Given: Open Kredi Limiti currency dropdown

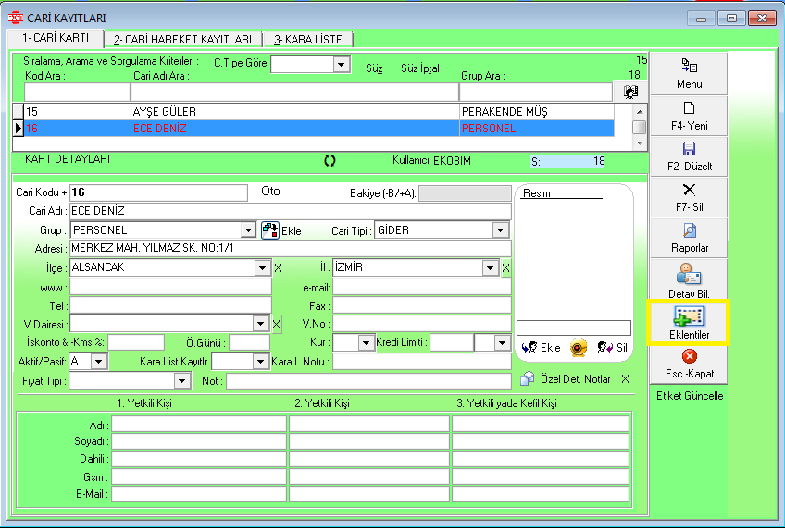Looking at the screenshot, I should click(502, 343).
